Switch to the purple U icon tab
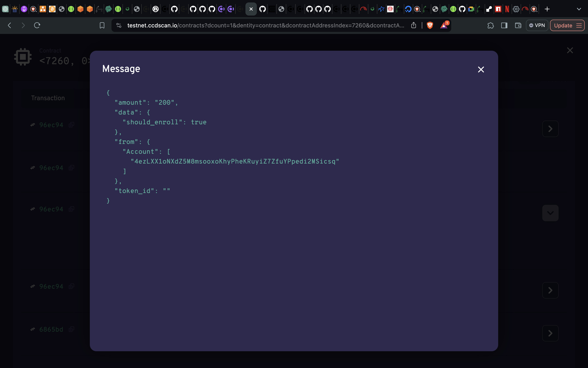 (x=24, y=9)
